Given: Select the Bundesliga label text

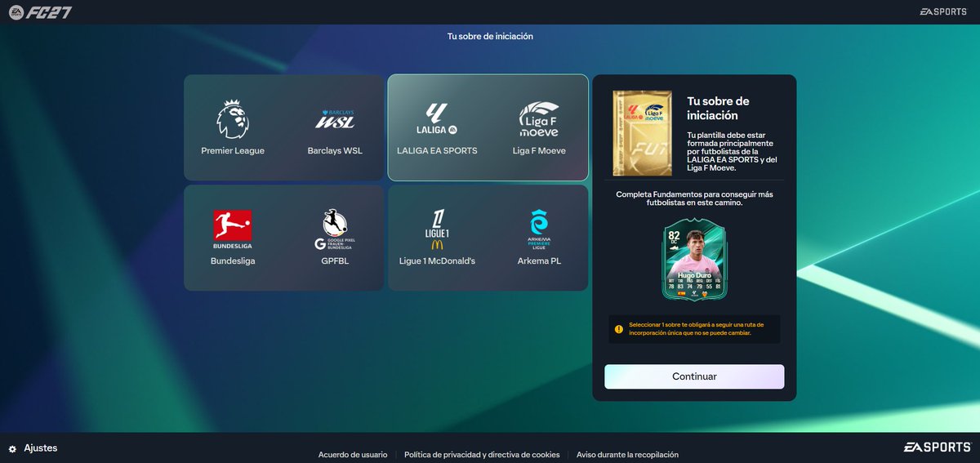Looking at the screenshot, I should (233, 261).
